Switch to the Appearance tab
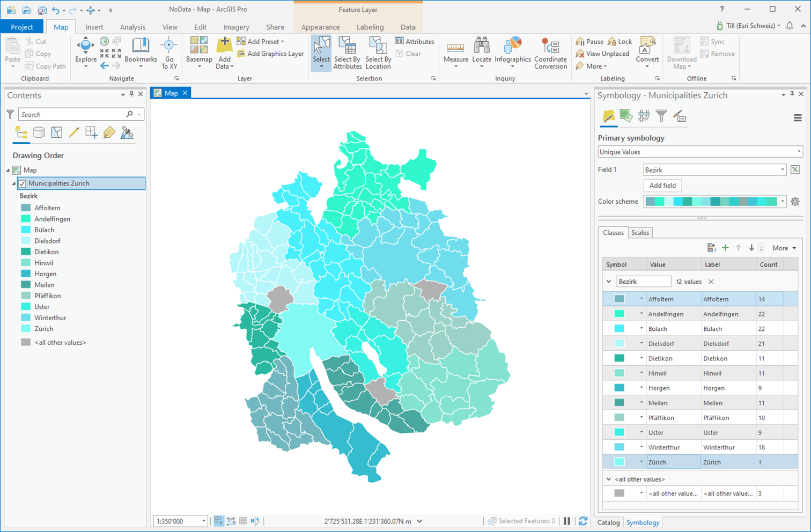Viewport: 811px width, 532px height. coord(320,27)
